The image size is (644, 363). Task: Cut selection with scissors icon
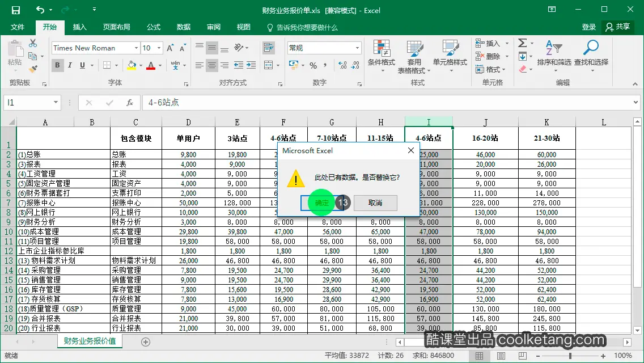click(x=33, y=43)
